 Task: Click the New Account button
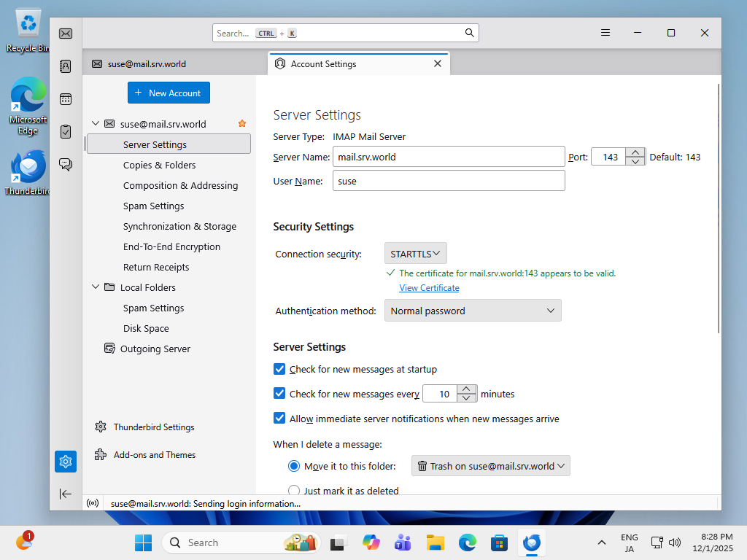169,93
